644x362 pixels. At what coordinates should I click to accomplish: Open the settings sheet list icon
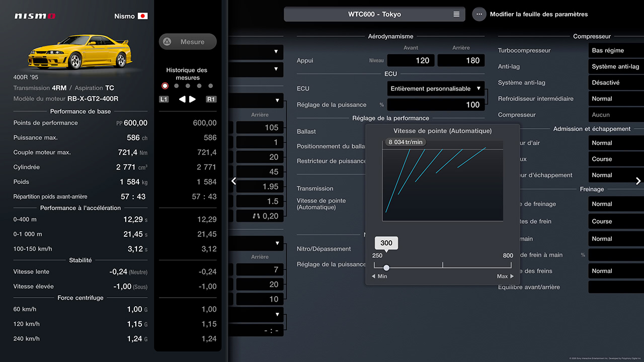pos(456,14)
